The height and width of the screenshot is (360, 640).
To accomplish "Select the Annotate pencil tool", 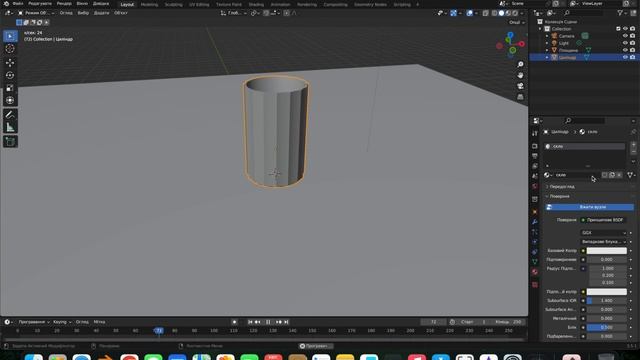I will pyautogui.click(x=10, y=115).
